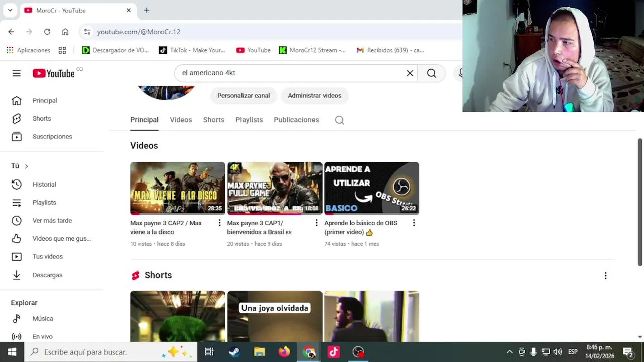Click the search magnifier button
The height and width of the screenshot is (362, 644).
click(x=431, y=73)
